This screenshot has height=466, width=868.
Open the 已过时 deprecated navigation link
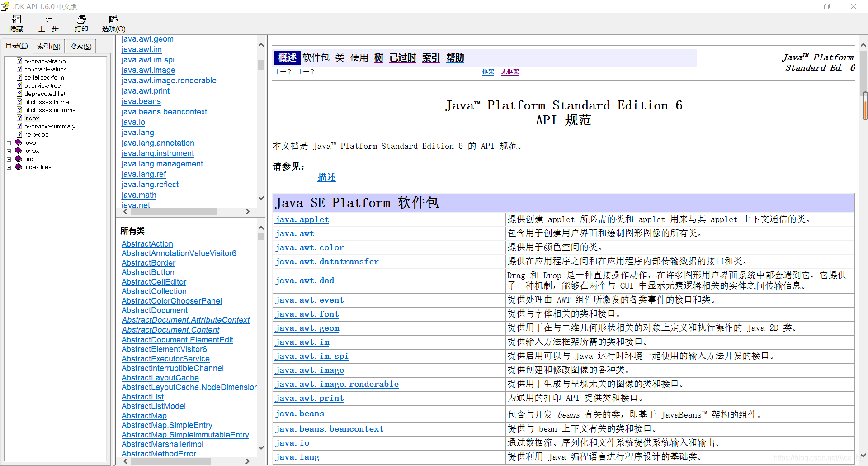click(x=403, y=57)
